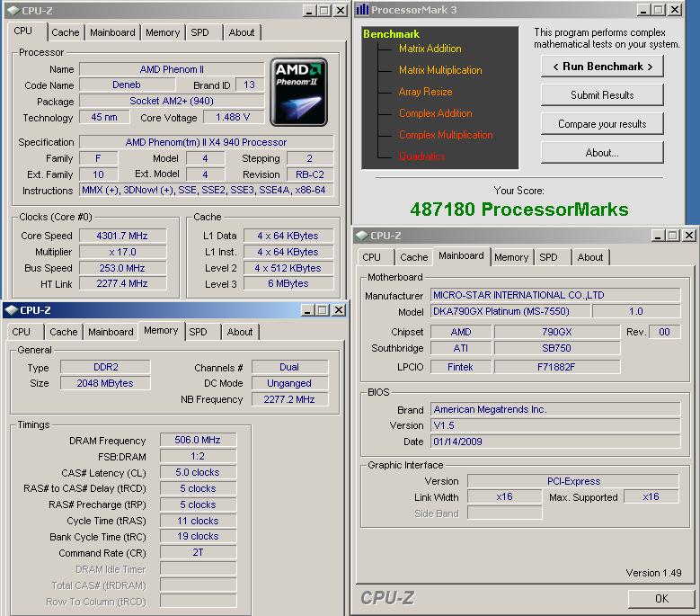The image size is (700, 616).
Task: Switch to About tab in Memory CPU-Z window
Action: pyautogui.click(x=240, y=332)
